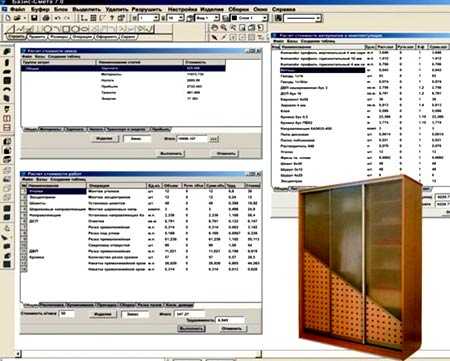This screenshot has height=361, width=450.
Task: Click the Print icon in top toolbar
Action: tap(46, 18)
